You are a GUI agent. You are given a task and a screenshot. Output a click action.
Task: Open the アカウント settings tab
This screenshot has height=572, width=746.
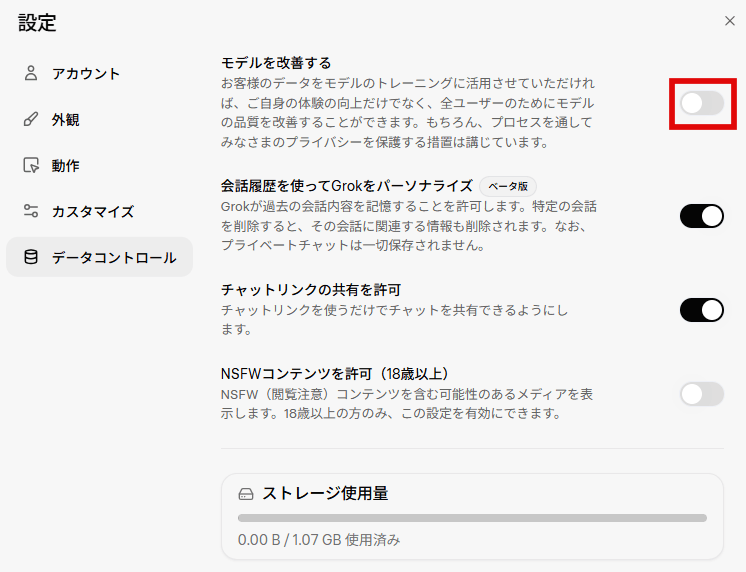pos(86,73)
